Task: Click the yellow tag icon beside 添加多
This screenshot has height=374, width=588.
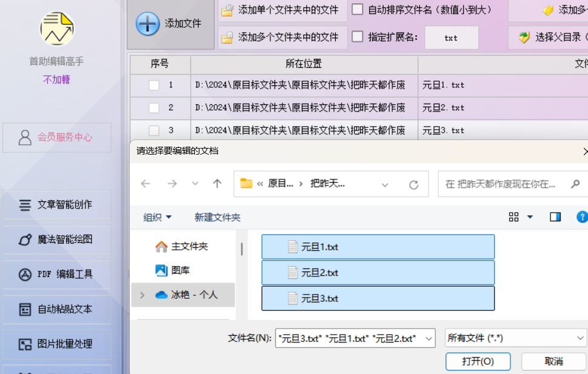Action: point(548,10)
